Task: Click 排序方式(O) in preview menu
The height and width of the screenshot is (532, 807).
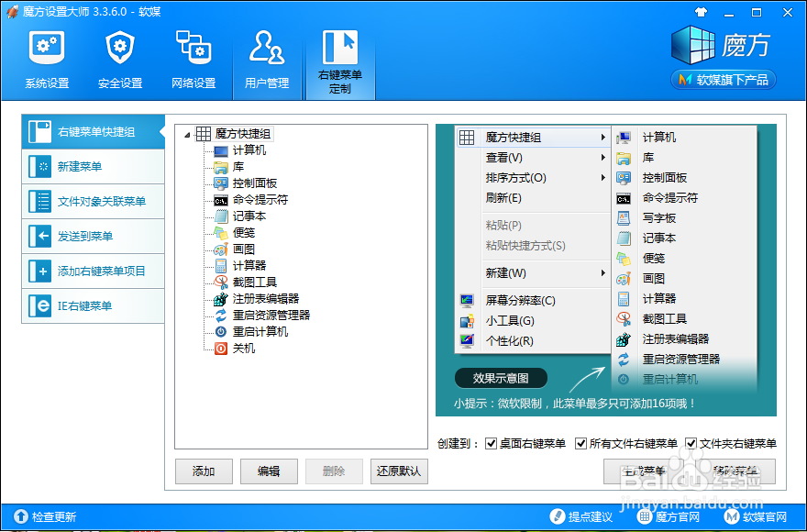Action: tap(533, 178)
